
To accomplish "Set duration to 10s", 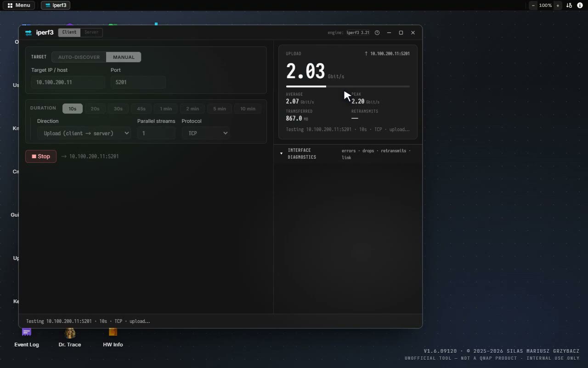I will click(x=73, y=109).
